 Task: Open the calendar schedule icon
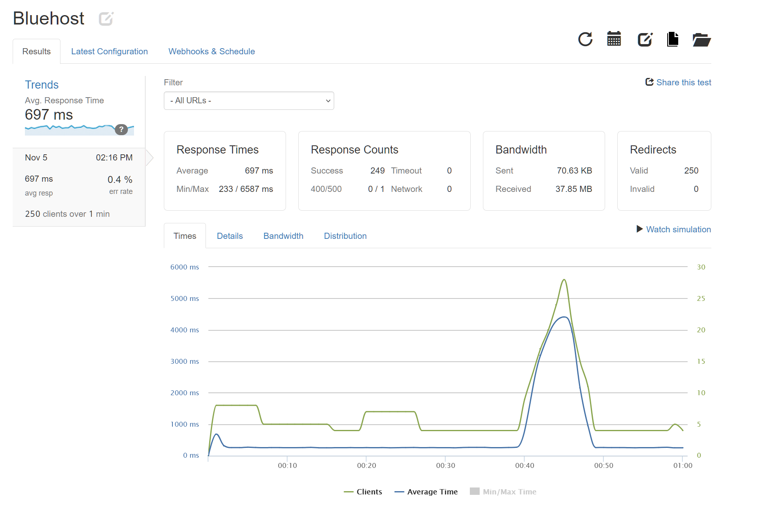point(614,39)
